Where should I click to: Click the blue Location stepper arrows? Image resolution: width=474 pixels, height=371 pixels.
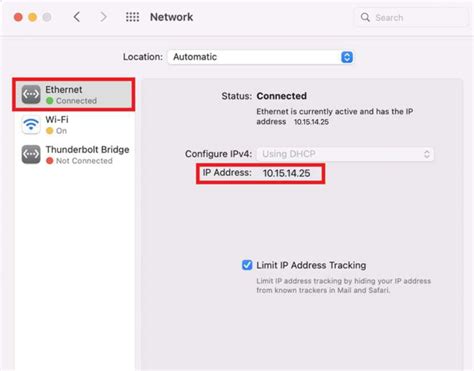pyautogui.click(x=347, y=57)
